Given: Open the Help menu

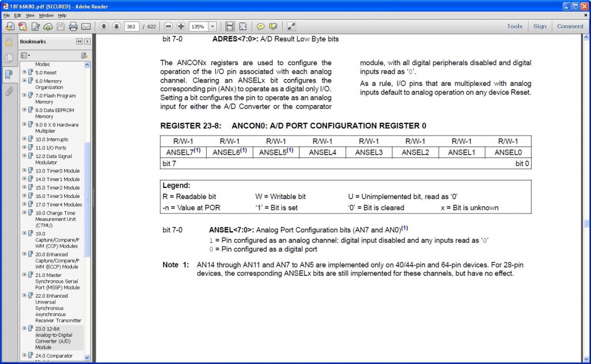Looking at the screenshot, I should pos(62,16).
